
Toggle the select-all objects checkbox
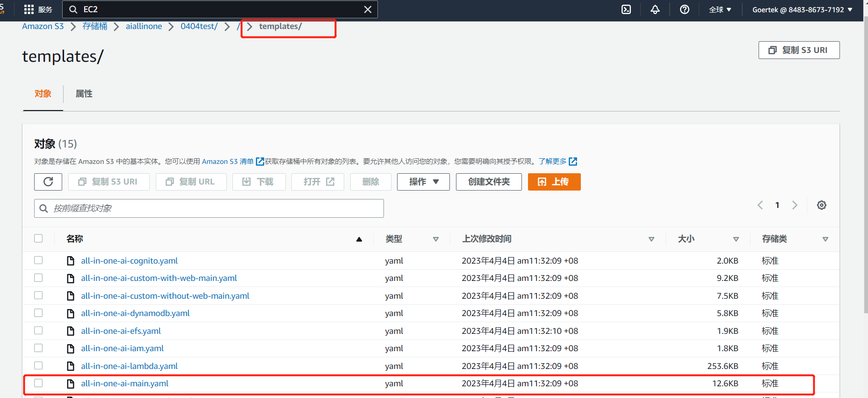pyautogui.click(x=38, y=238)
